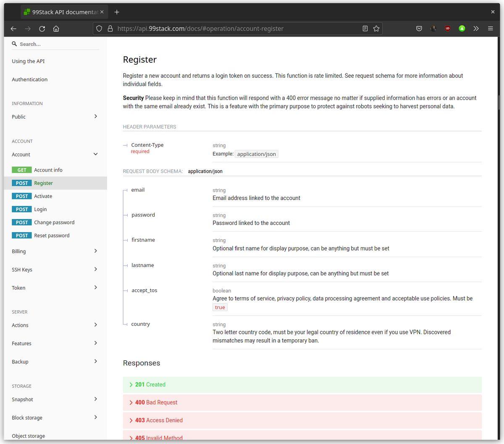
Task: Reload the page with the refresh icon
Action: (x=42, y=29)
